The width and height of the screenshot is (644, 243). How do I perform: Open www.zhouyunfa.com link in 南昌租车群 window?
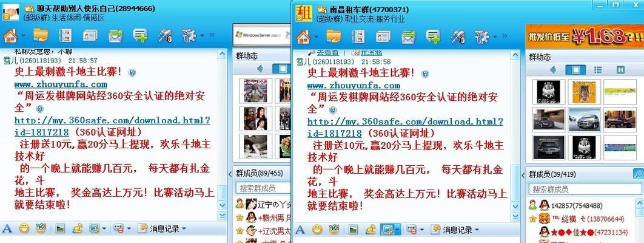click(354, 86)
